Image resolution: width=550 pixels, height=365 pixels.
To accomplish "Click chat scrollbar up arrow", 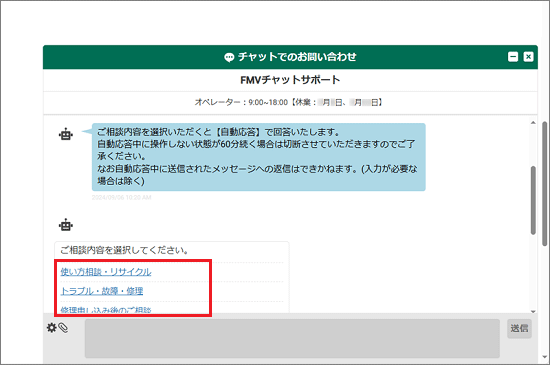I will click(x=533, y=123).
